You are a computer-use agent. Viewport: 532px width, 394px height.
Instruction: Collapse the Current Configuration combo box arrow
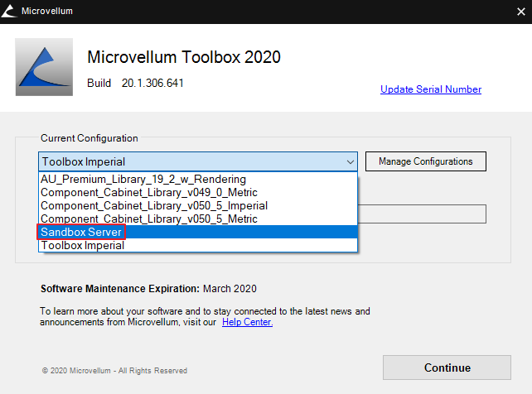click(x=351, y=162)
